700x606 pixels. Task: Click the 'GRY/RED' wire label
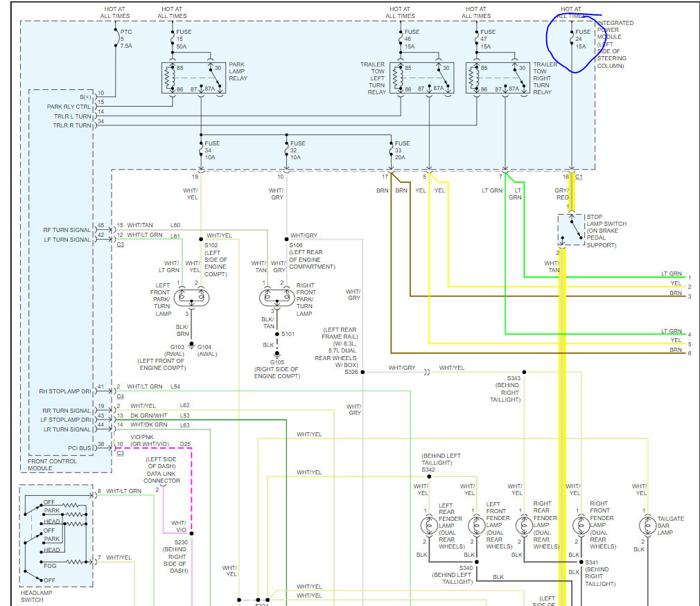pos(561,194)
